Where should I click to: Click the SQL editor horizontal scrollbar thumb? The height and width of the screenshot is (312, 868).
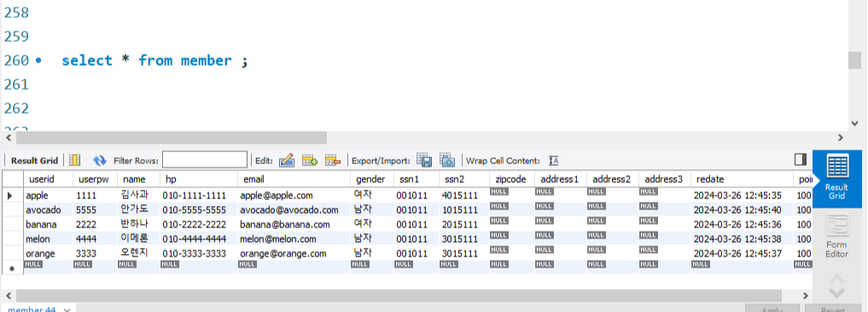point(171,138)
